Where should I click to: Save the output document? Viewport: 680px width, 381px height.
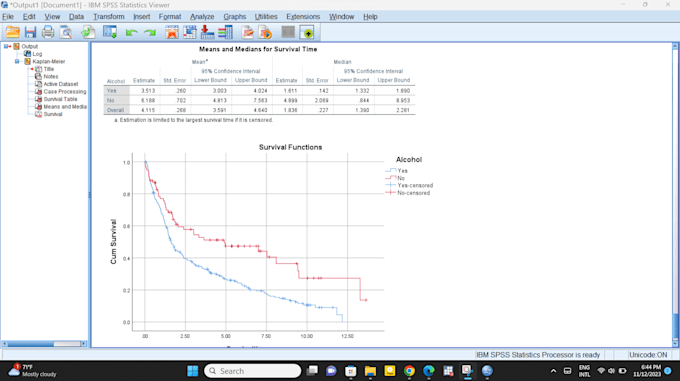[x=30, y=32]
